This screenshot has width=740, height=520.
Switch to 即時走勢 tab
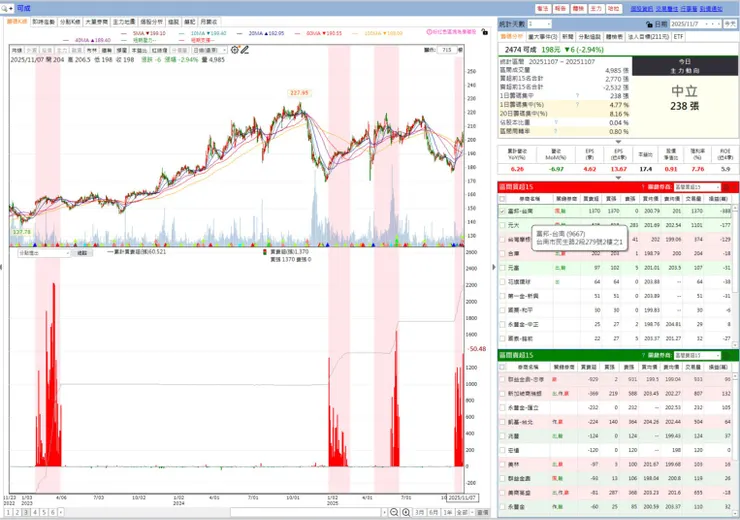(43, 22)
